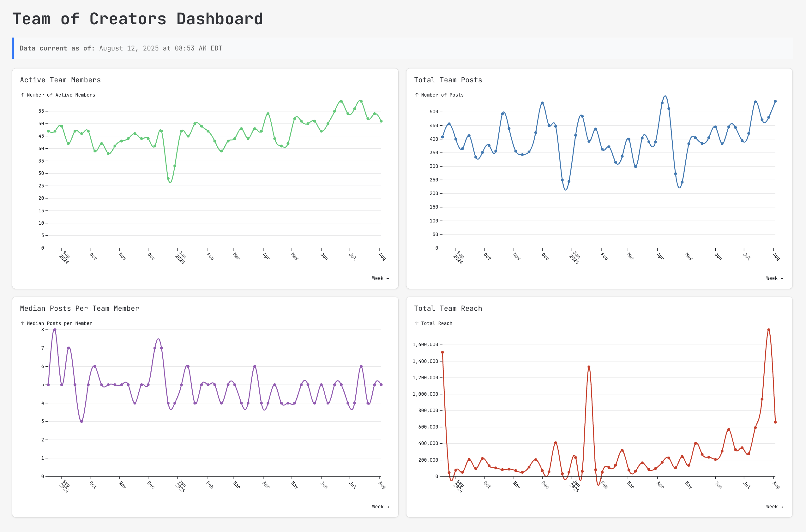Viewport: 806px width, 532px height.
Task: Click the "Total Team Reach" chart title
Action: coord(448,308)
